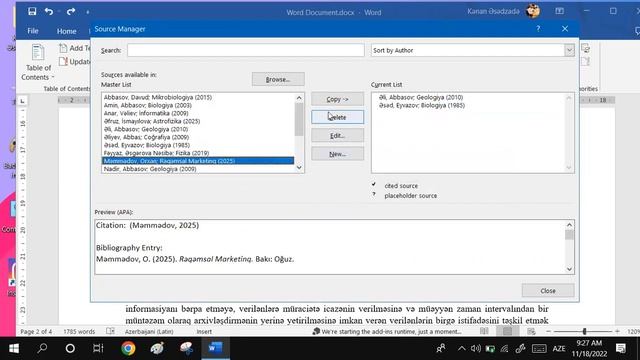This screenshot has height=360, width=640.
Task: Switch to Read Mode view icon
Action: 484,331
